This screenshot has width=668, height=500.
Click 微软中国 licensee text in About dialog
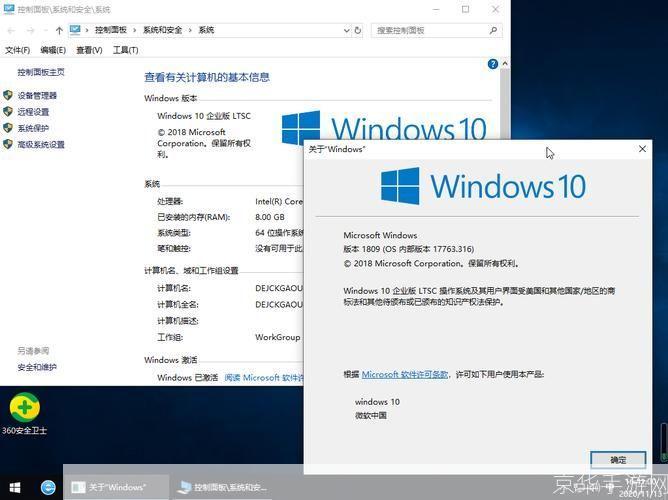(371, 416)
